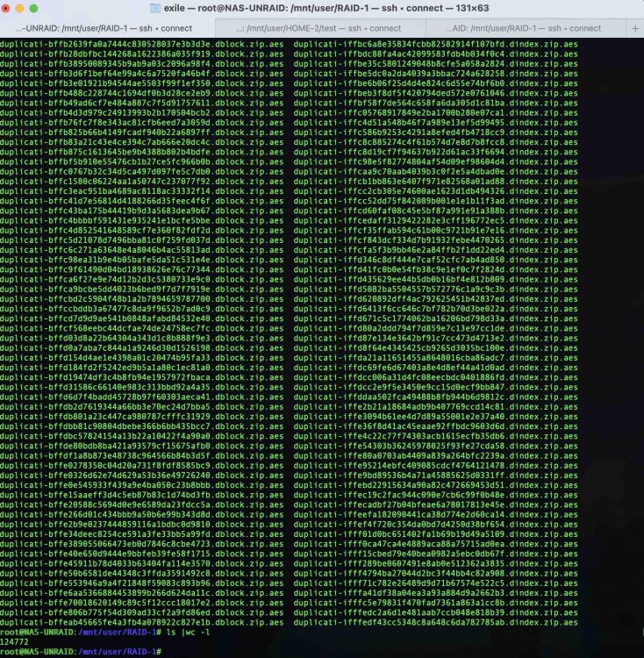Click file starting 'duplicati-bffe50b6581de44348'
644x658 pixels.
pos(142,573)
